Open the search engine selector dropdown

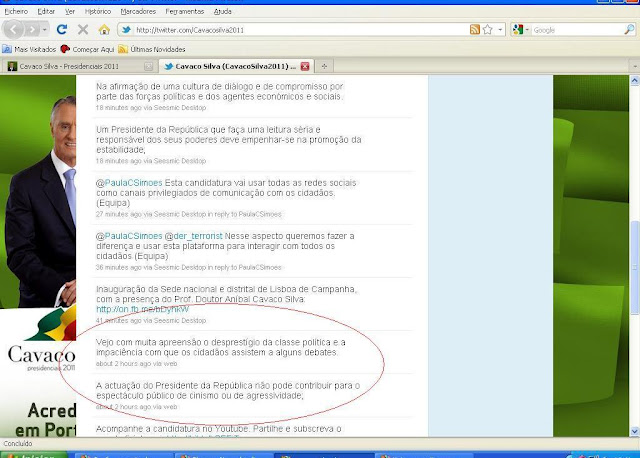(521, 30)
